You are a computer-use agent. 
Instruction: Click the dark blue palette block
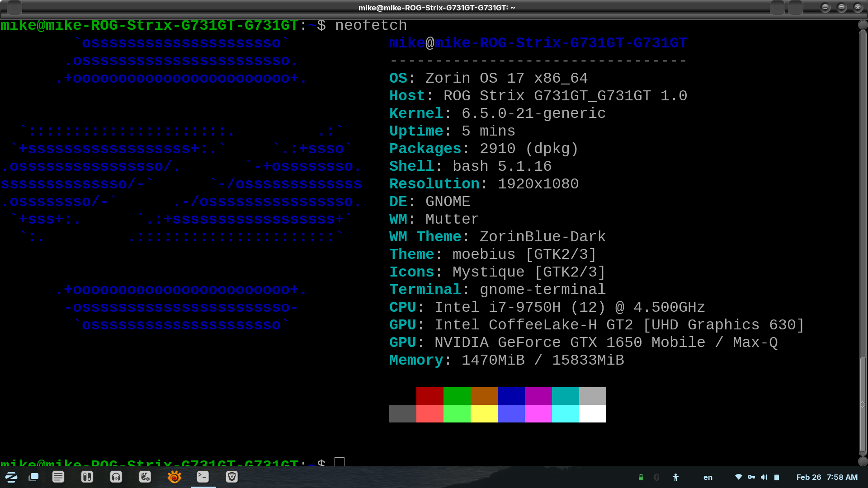tap(511, 396)
